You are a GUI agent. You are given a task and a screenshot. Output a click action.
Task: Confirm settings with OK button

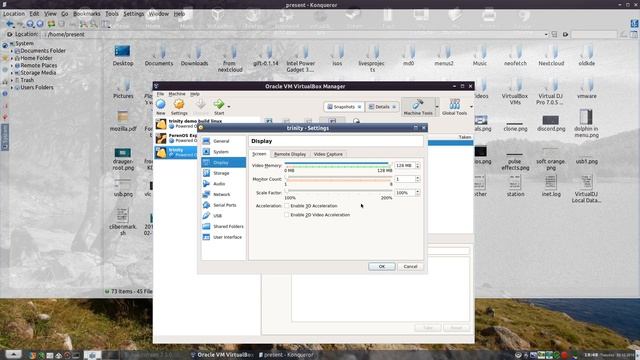(x=382, y=267)
